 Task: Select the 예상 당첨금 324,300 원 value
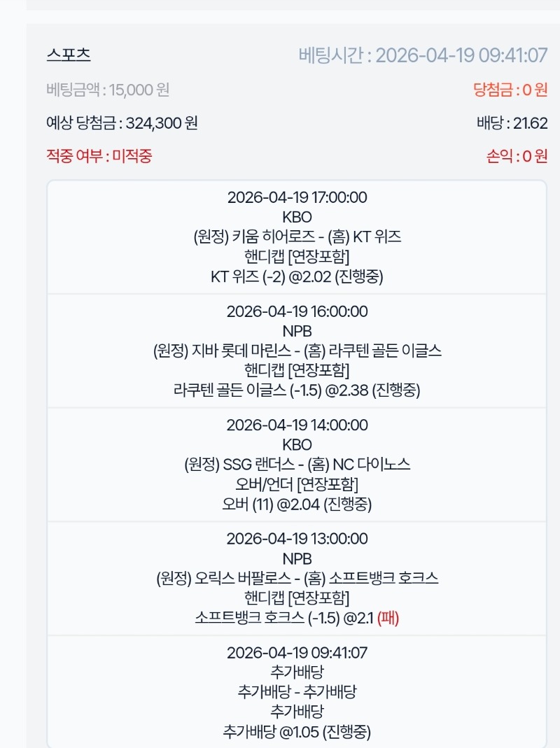[x=122, y=123]
